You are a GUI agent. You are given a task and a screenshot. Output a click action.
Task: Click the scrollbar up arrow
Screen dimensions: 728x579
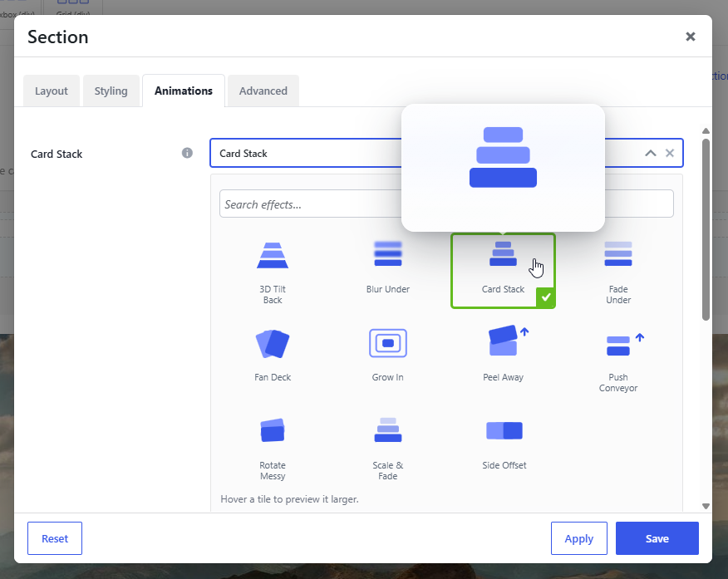(x=706, y=130)
